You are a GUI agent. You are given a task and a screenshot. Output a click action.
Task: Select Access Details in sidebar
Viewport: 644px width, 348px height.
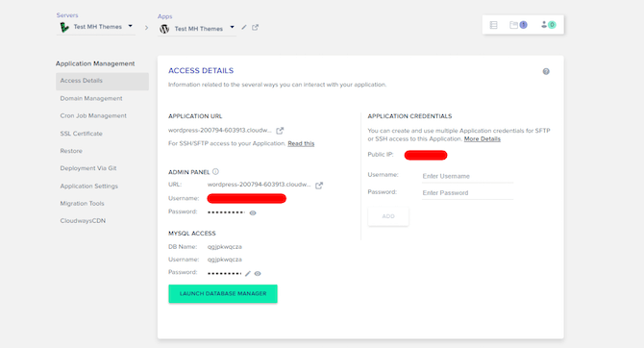[102, 81]
